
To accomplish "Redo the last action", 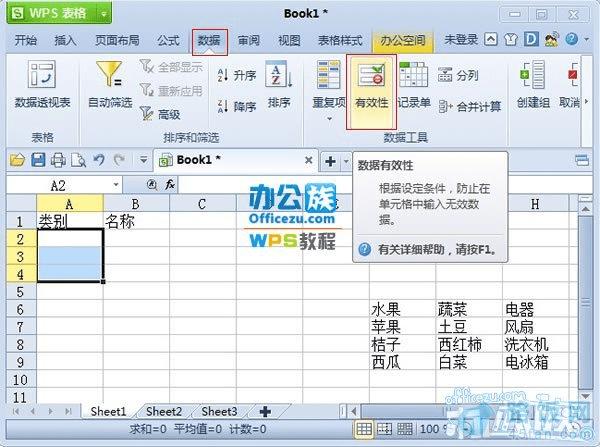I will coord(119,160).
